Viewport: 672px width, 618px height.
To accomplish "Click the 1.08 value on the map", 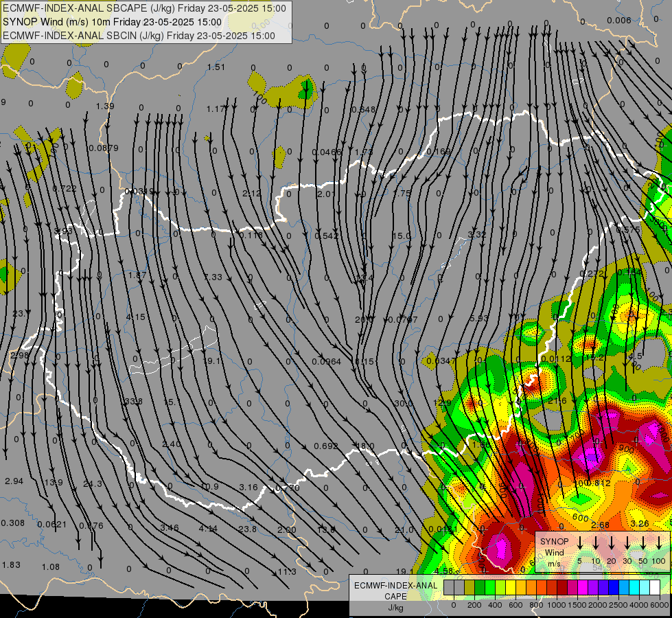I will click(51, 567).
